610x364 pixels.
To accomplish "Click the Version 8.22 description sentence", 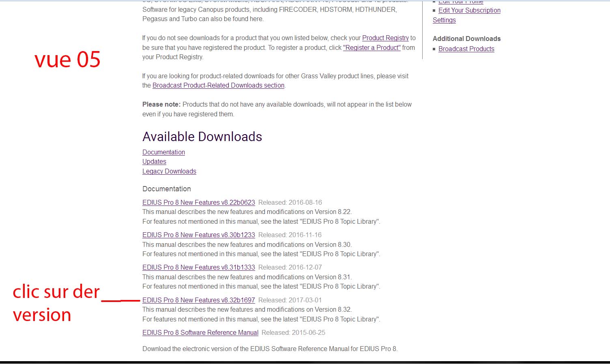I will pos(247,212).
